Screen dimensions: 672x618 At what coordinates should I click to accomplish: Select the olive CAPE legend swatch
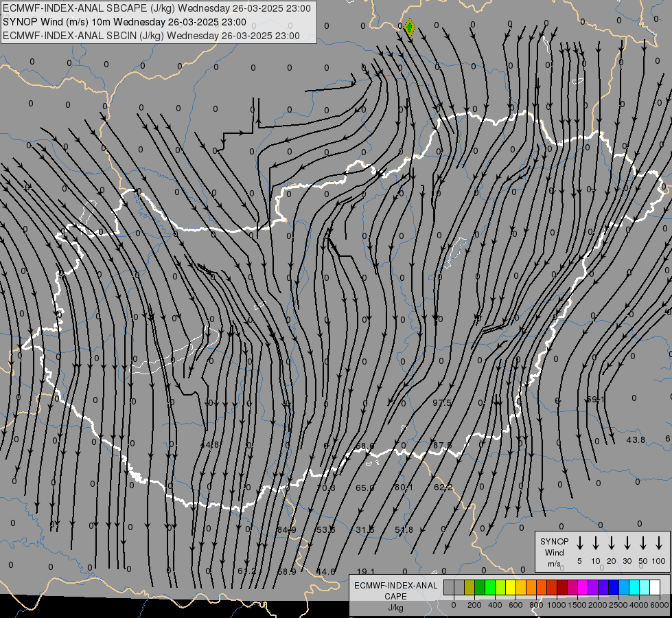click(470, 587)
